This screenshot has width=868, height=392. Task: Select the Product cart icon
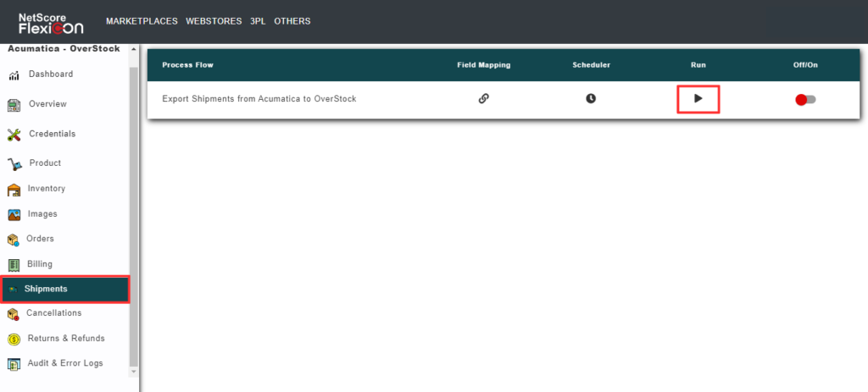click(x=14, y=163)
